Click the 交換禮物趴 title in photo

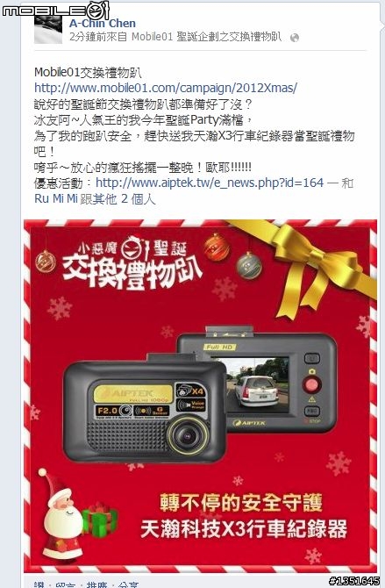(x=132, y=272)
